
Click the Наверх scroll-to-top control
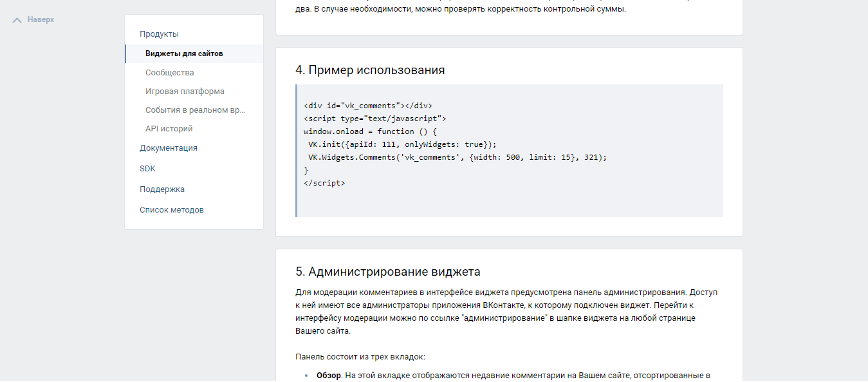[x=38, y=20]
